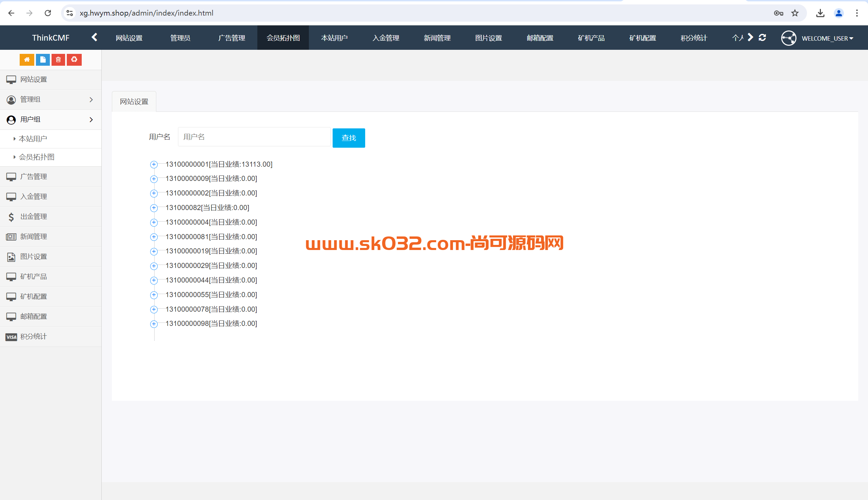Viewport: 868px width, 500px height.
Task: Select the 网站设置 content tab
Action: [x=134, y=102]
